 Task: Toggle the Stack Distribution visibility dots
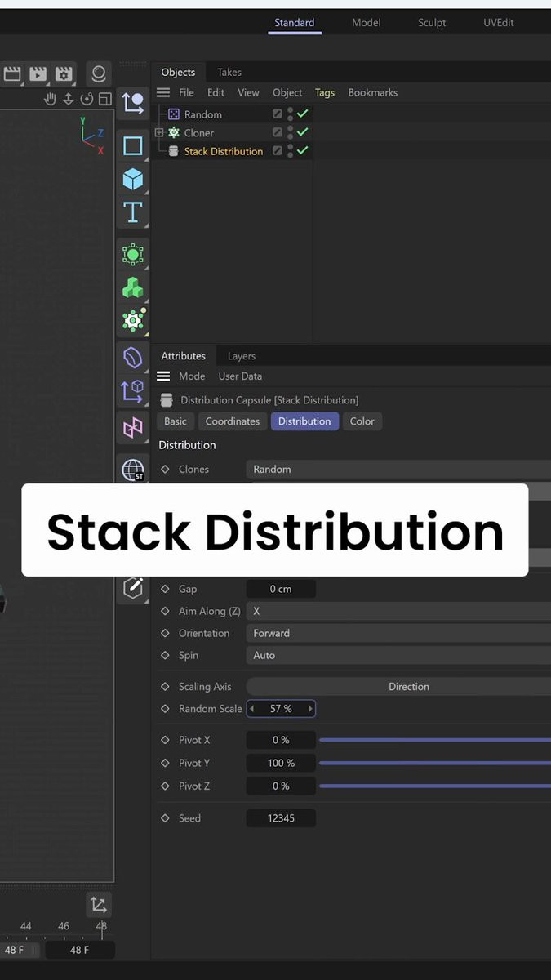(290, 151)
